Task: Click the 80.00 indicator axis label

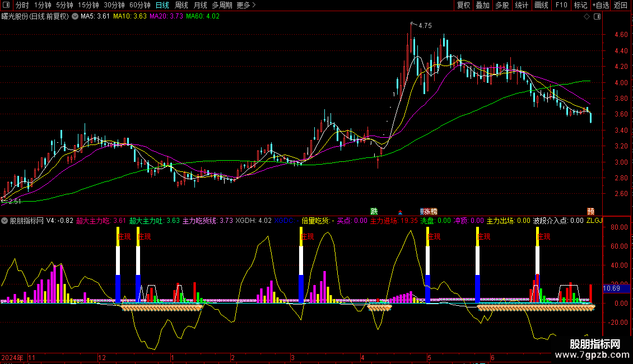Action: tap(619, 227)
